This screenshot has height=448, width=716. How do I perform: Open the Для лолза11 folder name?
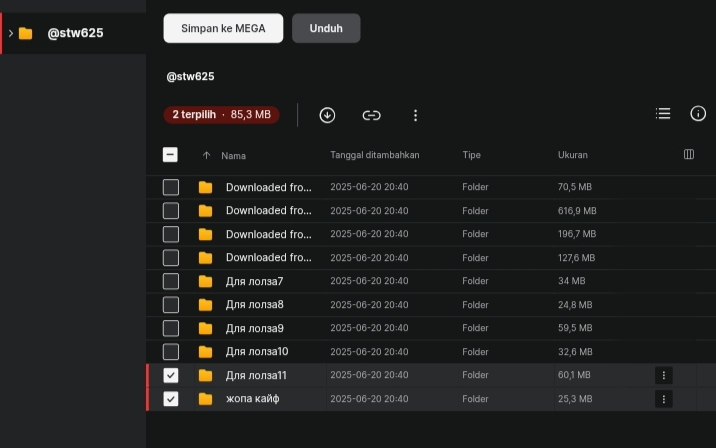point(256,375)
